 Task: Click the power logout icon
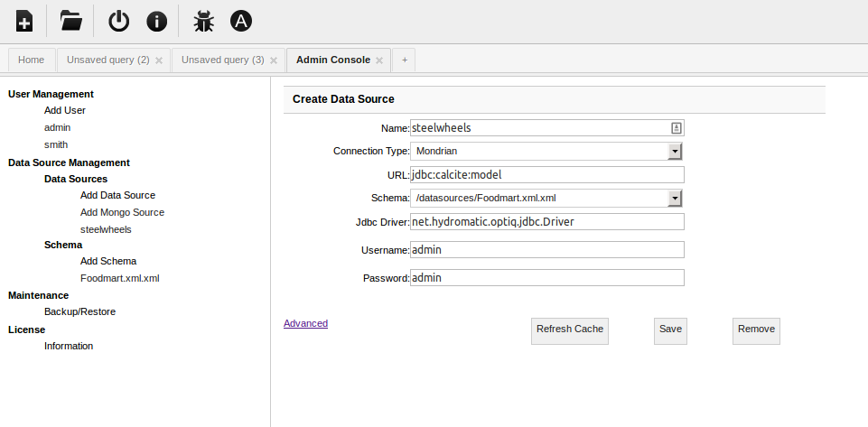(x=118, y=22)
